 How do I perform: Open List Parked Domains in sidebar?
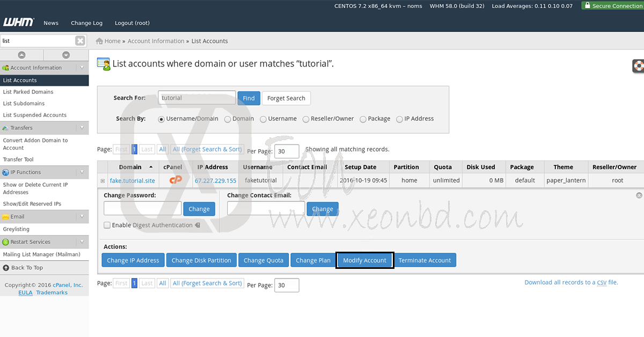pos(28,92)
